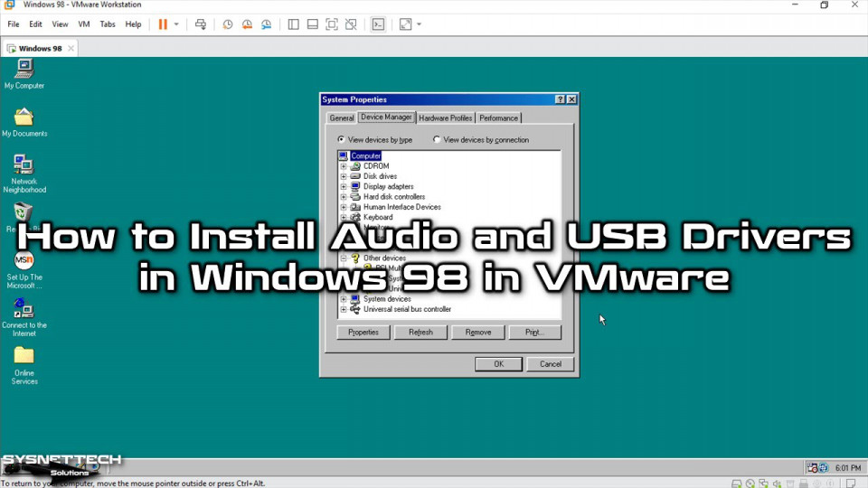Switch to the Performance tab

coord(498,118)
